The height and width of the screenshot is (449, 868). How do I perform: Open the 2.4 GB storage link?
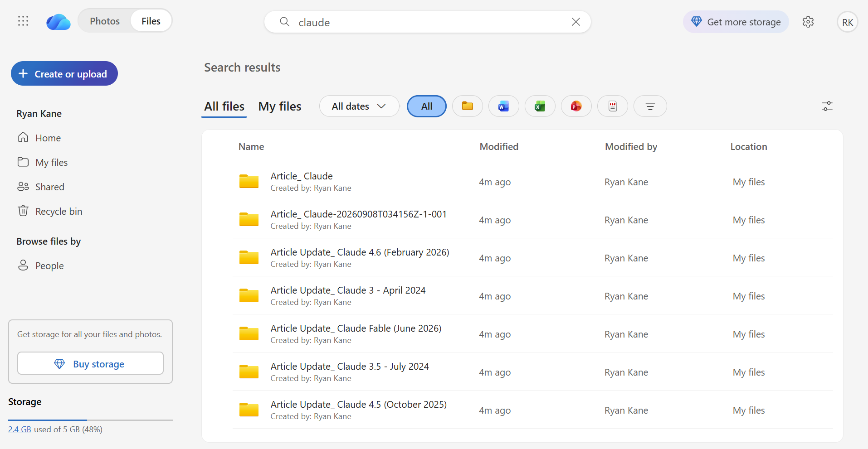20,429
